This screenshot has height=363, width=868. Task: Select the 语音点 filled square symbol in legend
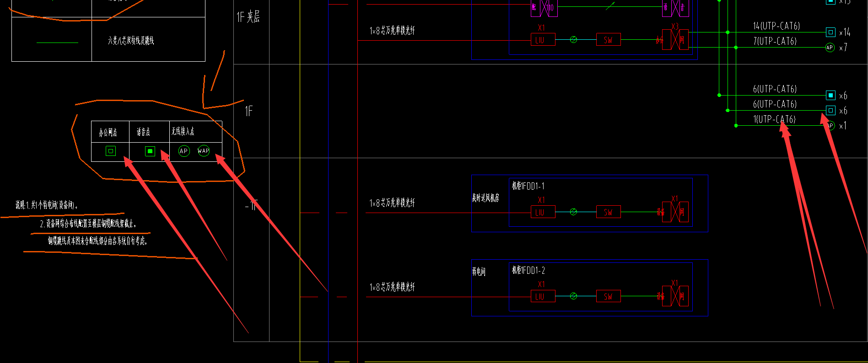point(150,151)
